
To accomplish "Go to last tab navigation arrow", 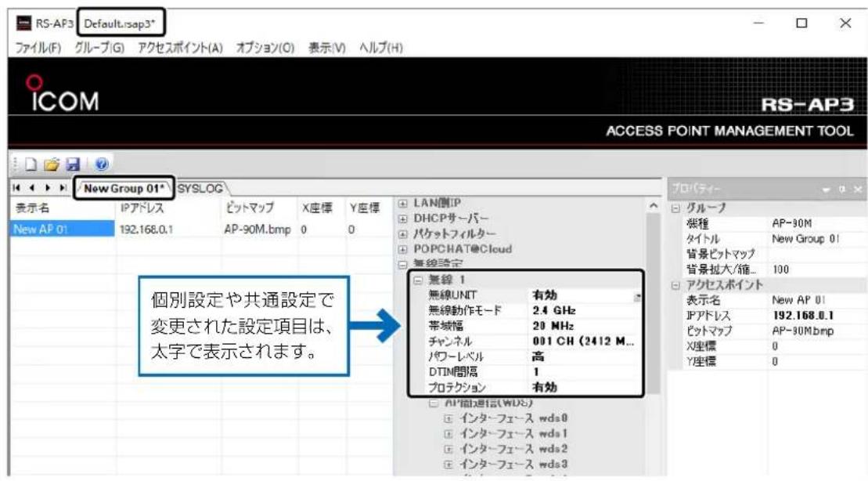I will coord(63,189).
